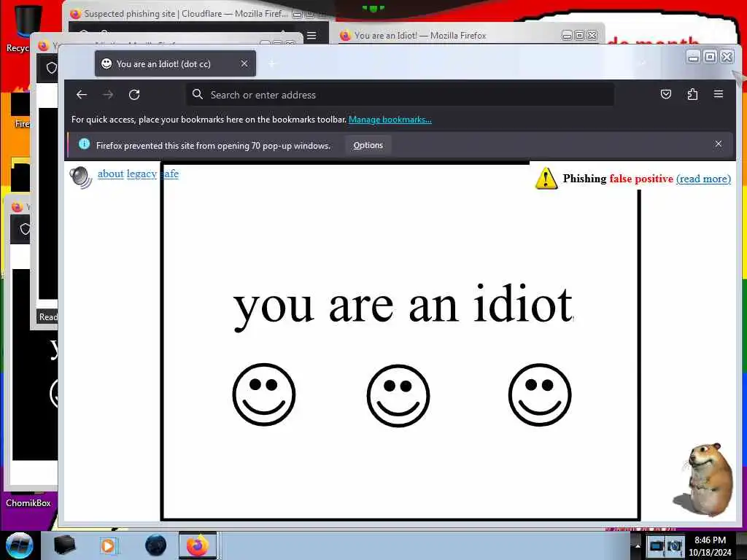The width and height of the screenshot is (747, 560).
Task: Open the Windows Start button
Action: tap(20, 545)
